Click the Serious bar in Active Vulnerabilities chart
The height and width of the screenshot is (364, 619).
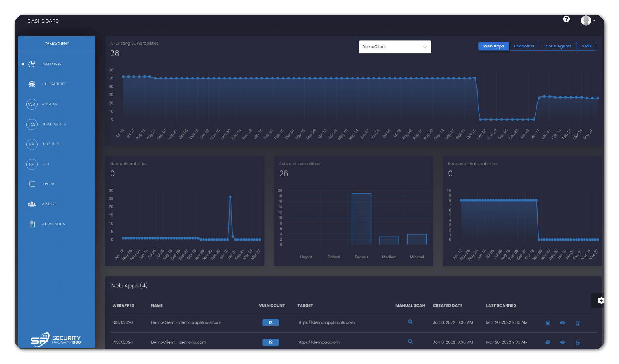pos(361,219)
